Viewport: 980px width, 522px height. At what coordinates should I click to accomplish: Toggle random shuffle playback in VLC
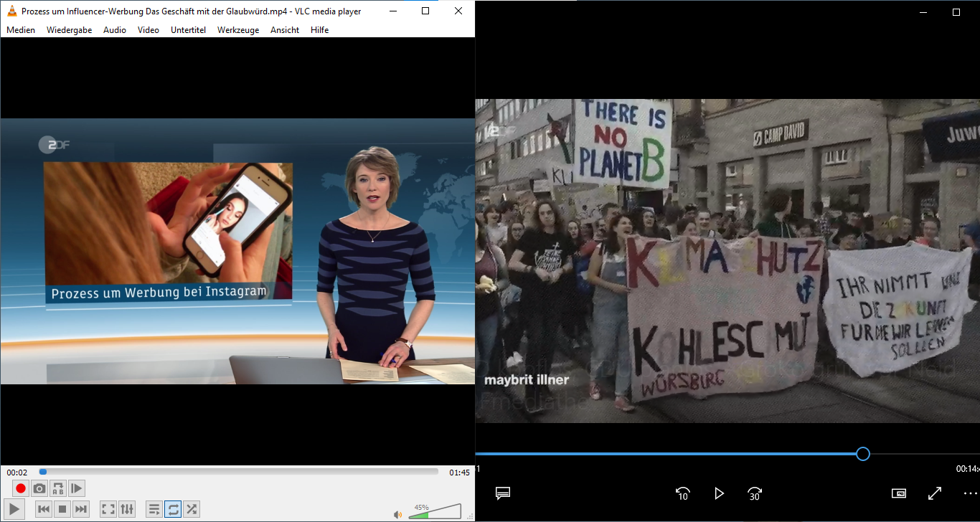click(x=192, y=509)
